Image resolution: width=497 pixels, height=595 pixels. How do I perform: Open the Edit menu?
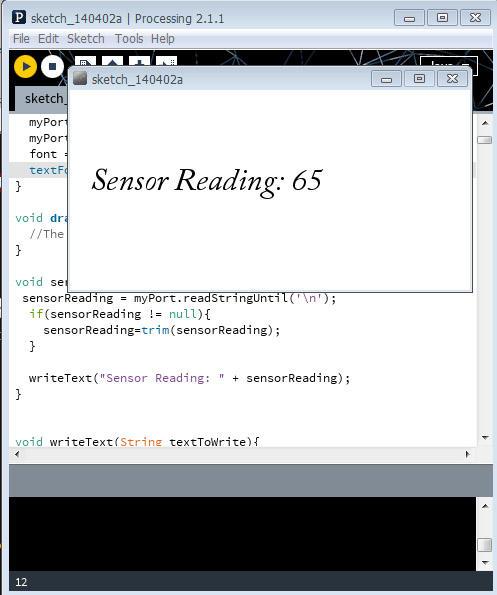[48, 39]
